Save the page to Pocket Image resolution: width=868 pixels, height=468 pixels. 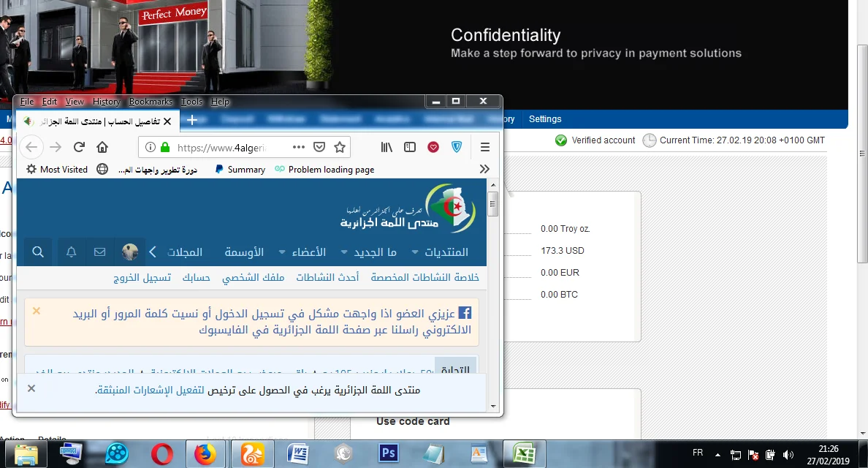(x=319, y=147)
